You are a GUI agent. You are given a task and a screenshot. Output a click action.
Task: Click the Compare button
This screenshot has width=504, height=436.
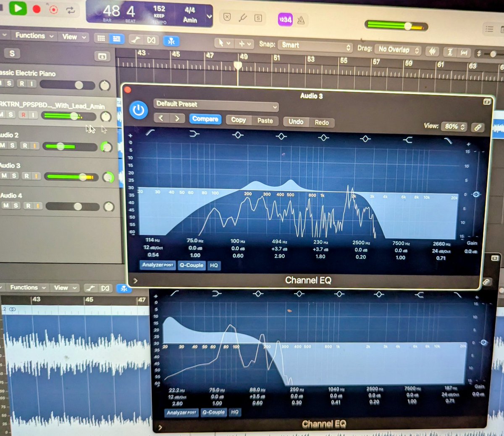205,119
